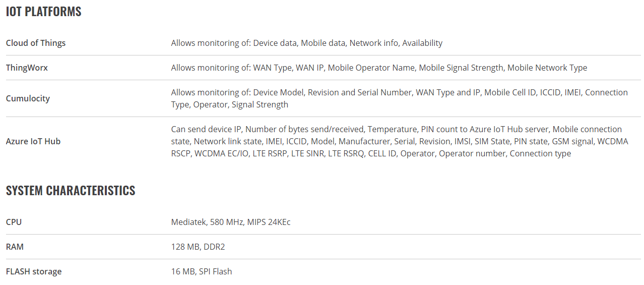Click the IOT PLATFORMS section heading
Image resolution: width=644 pixels, height=285 pixels.
coord(43,12)
